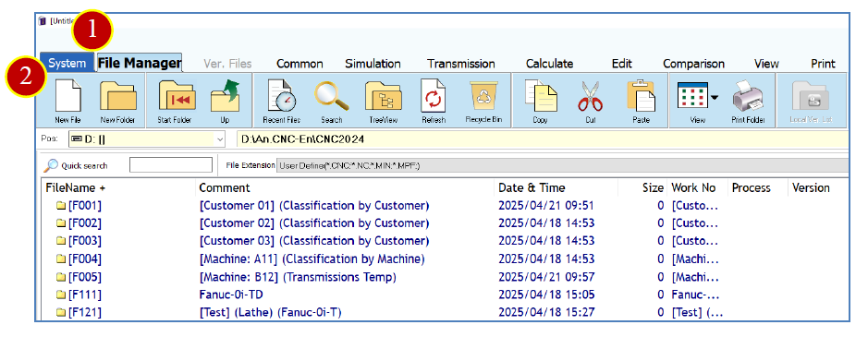Click the folder icon of F004
The height and width of the screenshot is (337, 868).
[x=61, y=259]
